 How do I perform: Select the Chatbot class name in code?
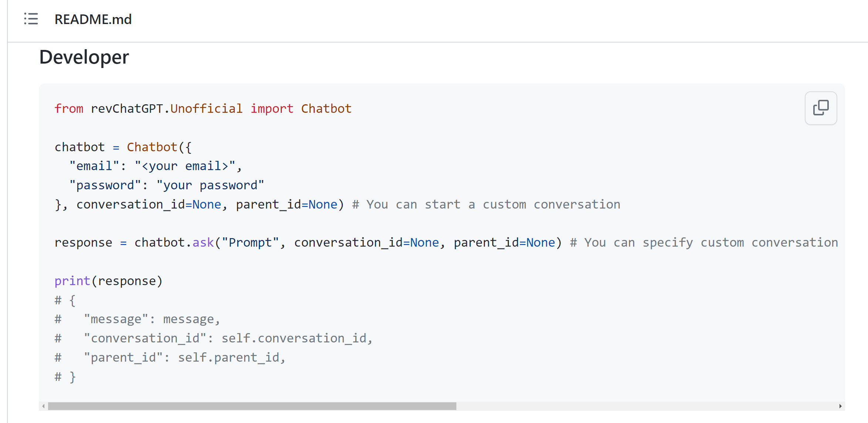click(152, 146)
